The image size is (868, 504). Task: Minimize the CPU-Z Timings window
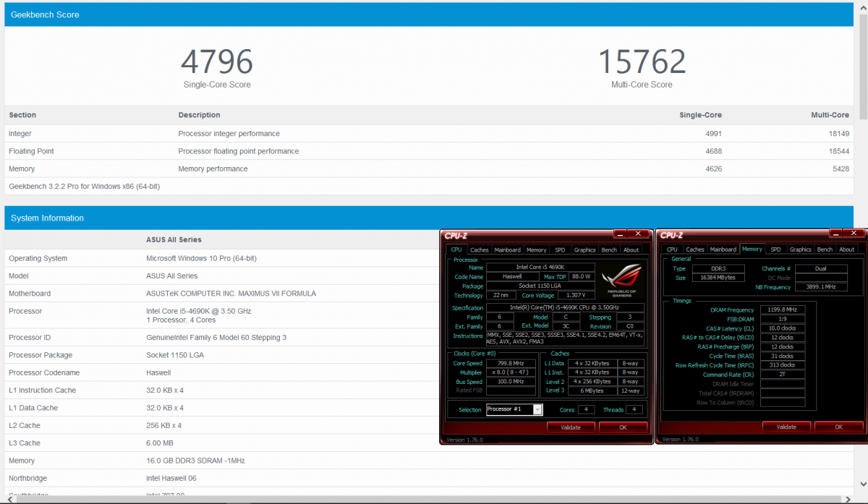click(835, 234)
